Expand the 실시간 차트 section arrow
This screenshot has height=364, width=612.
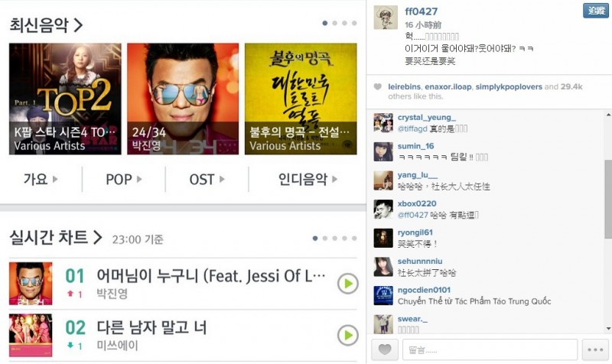coord(97,237)
